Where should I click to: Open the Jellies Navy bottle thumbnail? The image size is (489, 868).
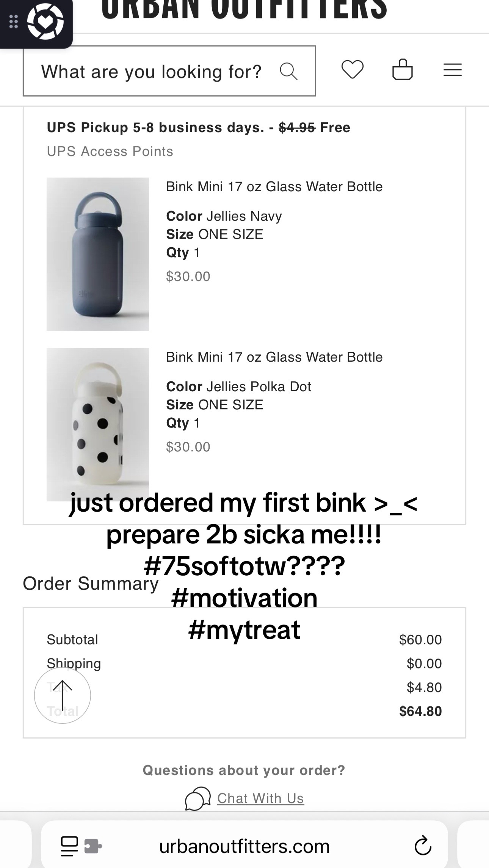[98, 254]
